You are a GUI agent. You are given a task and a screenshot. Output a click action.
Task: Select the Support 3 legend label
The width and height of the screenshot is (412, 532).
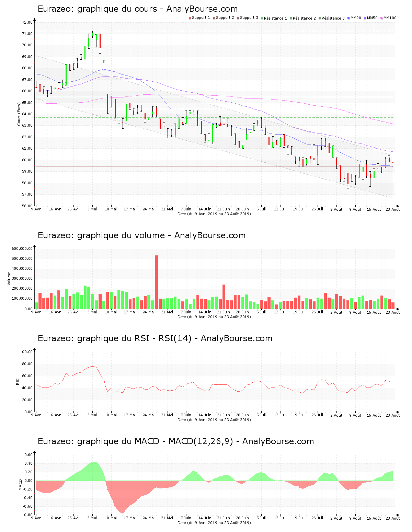pyautogui.click(x=249, y=18)
